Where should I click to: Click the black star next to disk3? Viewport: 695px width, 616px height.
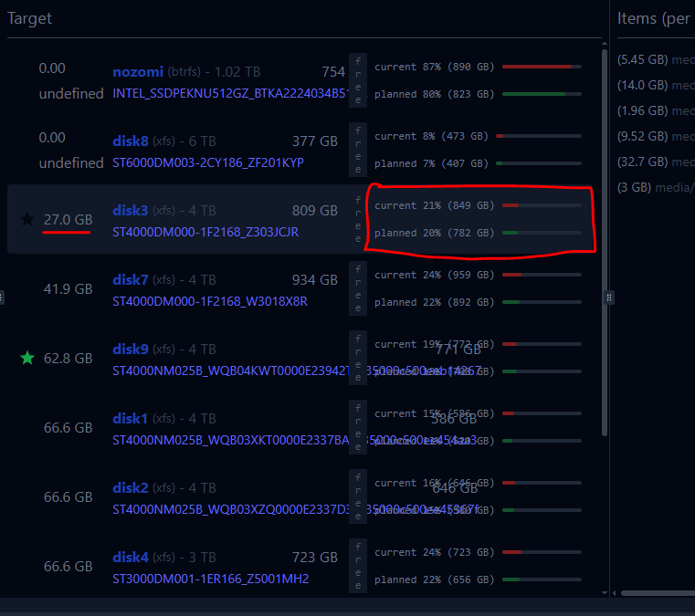(x=27, y=219)
